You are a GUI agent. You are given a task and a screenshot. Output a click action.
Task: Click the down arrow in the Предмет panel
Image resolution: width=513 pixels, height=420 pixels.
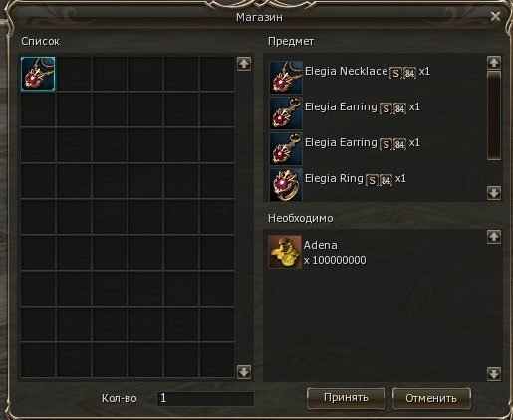(494, 193)
